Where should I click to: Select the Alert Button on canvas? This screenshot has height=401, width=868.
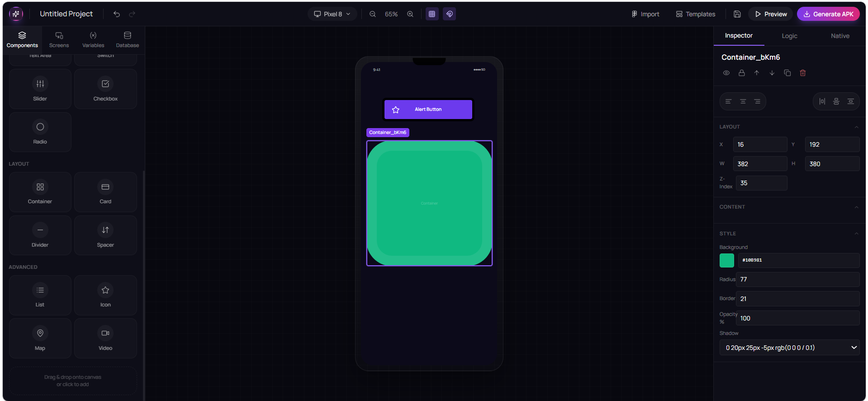coord(428,110)
